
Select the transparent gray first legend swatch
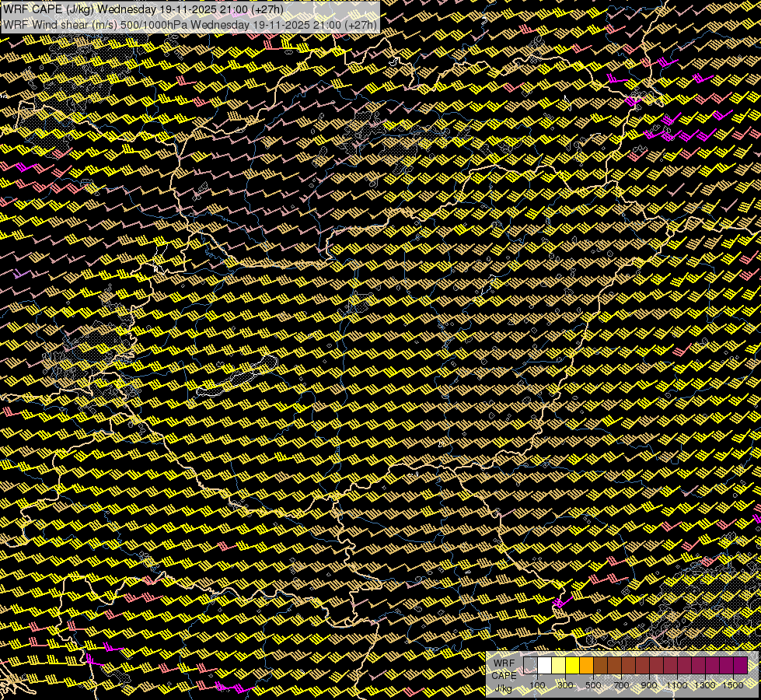[530, 666]
